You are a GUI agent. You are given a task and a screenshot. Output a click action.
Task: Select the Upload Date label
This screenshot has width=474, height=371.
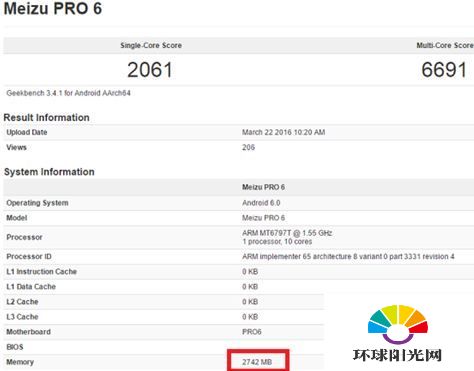27,132
